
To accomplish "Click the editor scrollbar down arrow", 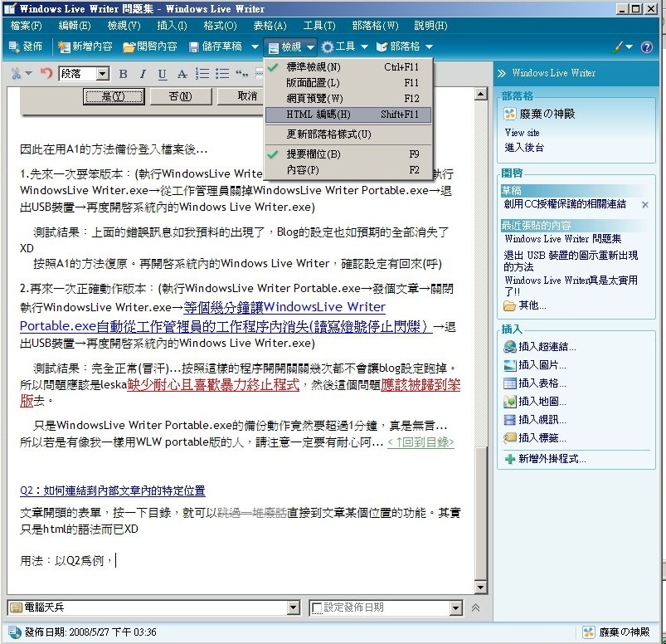I will 480,588.
